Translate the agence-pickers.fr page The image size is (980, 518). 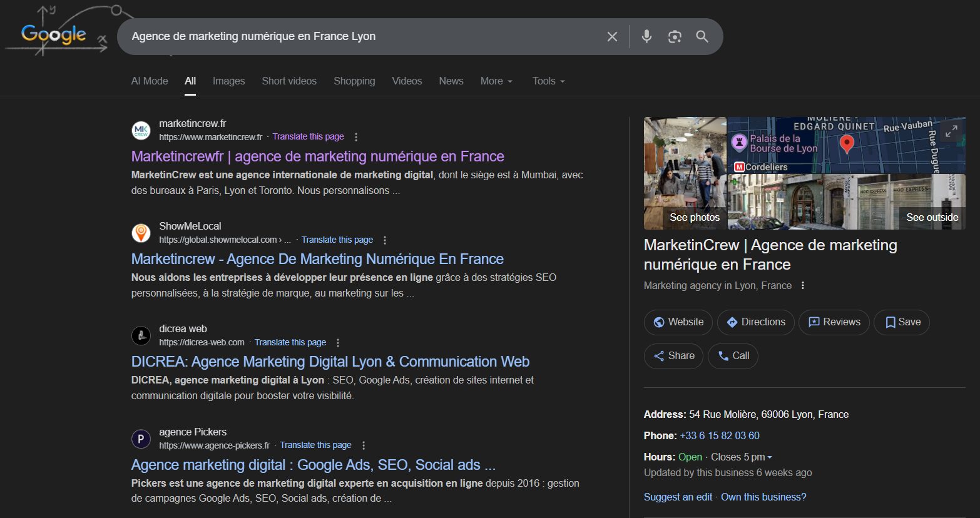click(315, 445)
